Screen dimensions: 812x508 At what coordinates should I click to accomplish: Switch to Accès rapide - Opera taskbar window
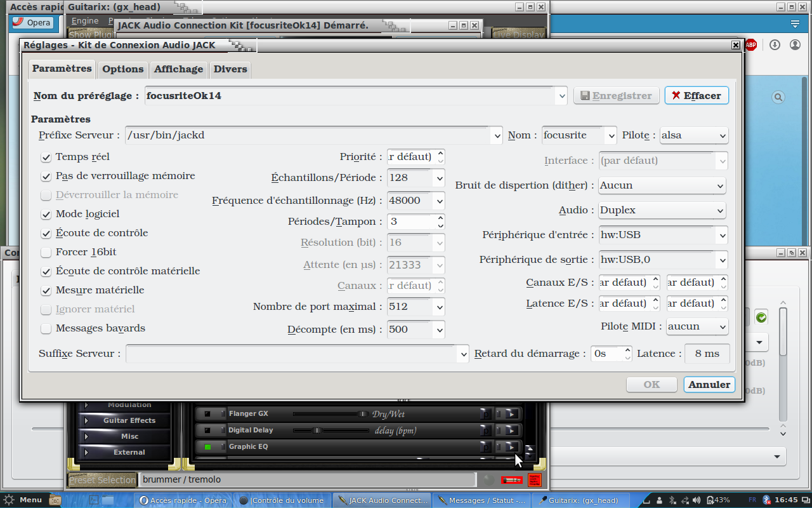pyautogui.click(x=183, y=500)
